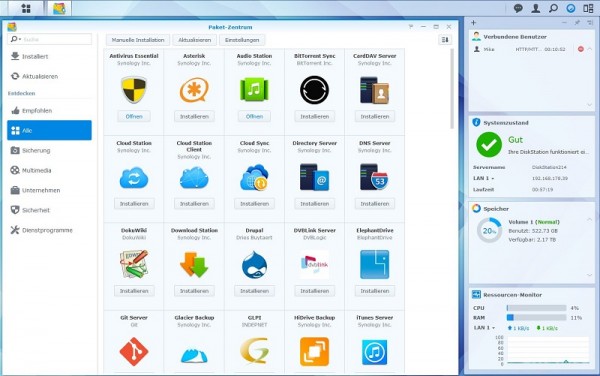Click the Cloud Sync icon
600x376 pixels.
click(254, 177)
